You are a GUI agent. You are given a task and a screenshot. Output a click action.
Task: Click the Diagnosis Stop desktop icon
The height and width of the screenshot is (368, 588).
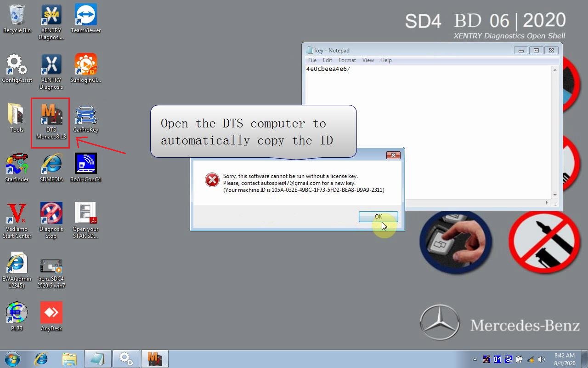[51, 221]
